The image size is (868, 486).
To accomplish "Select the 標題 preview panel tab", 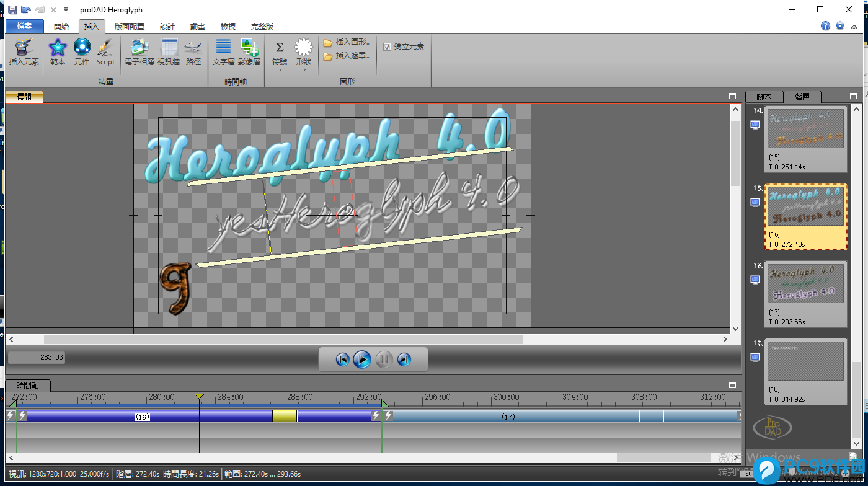I will coord(24,97).
